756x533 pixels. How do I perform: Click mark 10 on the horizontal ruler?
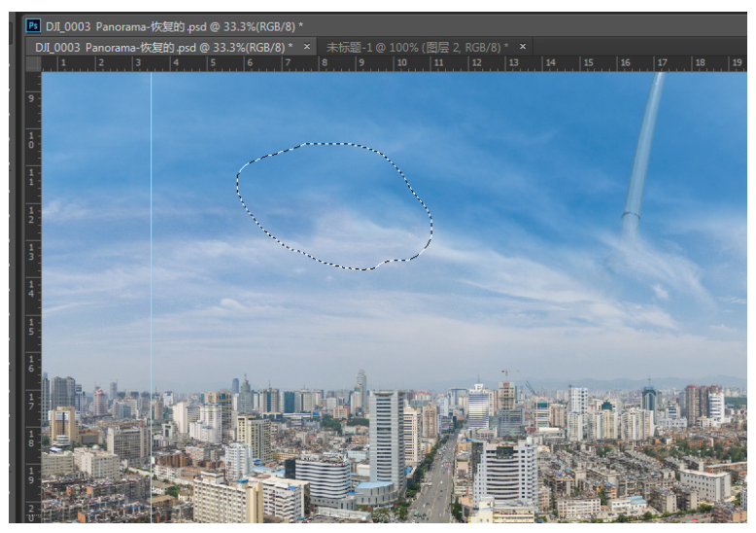(x=399, y=63)
